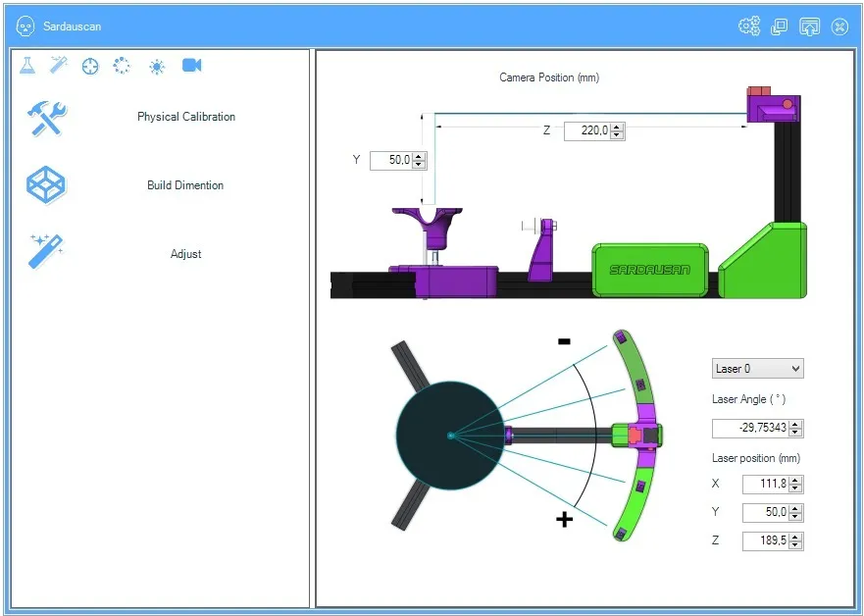Select the crosshair target toolbar icon
The image size is (864, 616).
pos(90,67)
